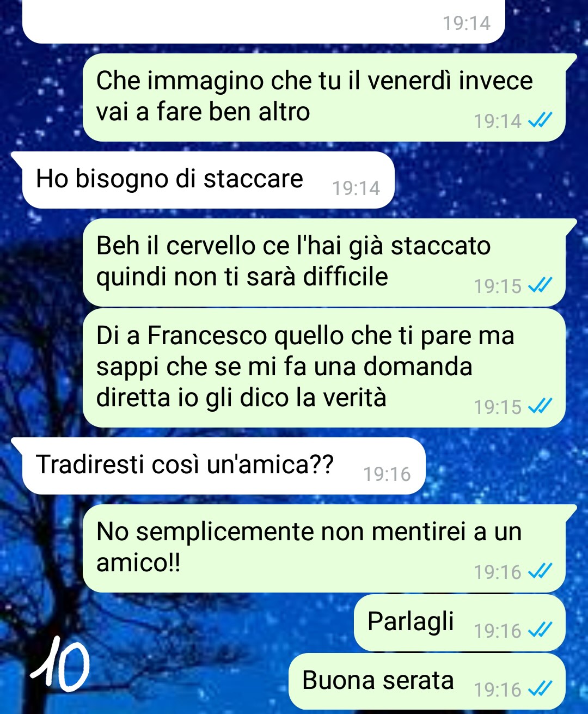Screen dimensions: 588x714
Task: Click the 19:14 timestamp on 'Ho bisogno di staccare'
Action: 356,188
